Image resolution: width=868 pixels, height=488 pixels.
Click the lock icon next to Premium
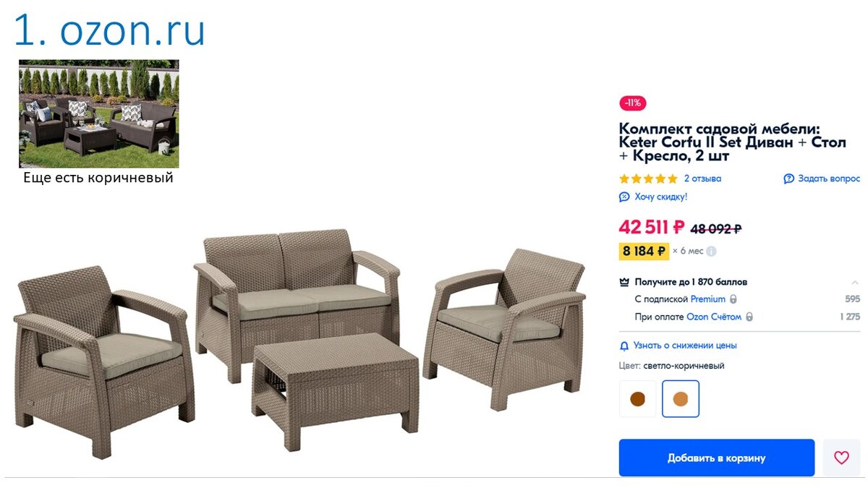click(733, 299)
